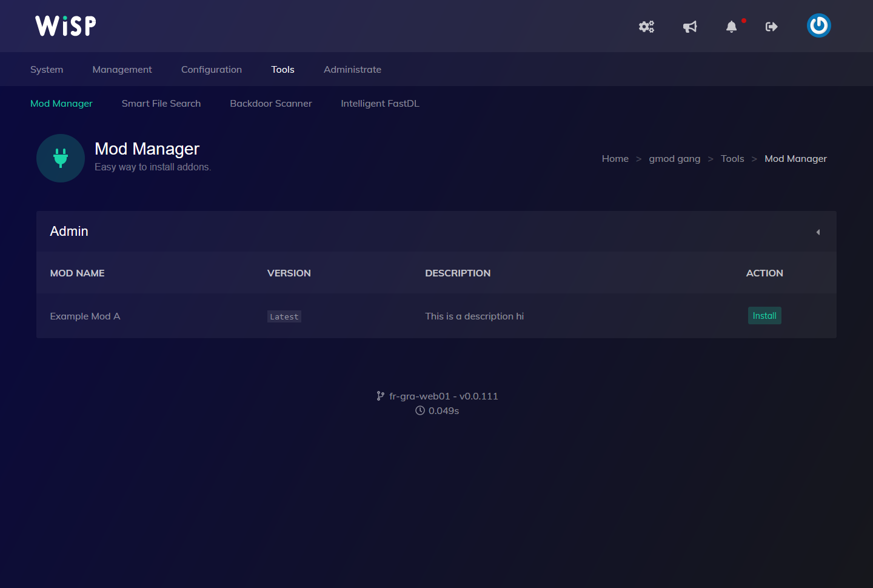Click Mod Manager breadcrumb item
873x588 pixels.
[x=795, y=158]
